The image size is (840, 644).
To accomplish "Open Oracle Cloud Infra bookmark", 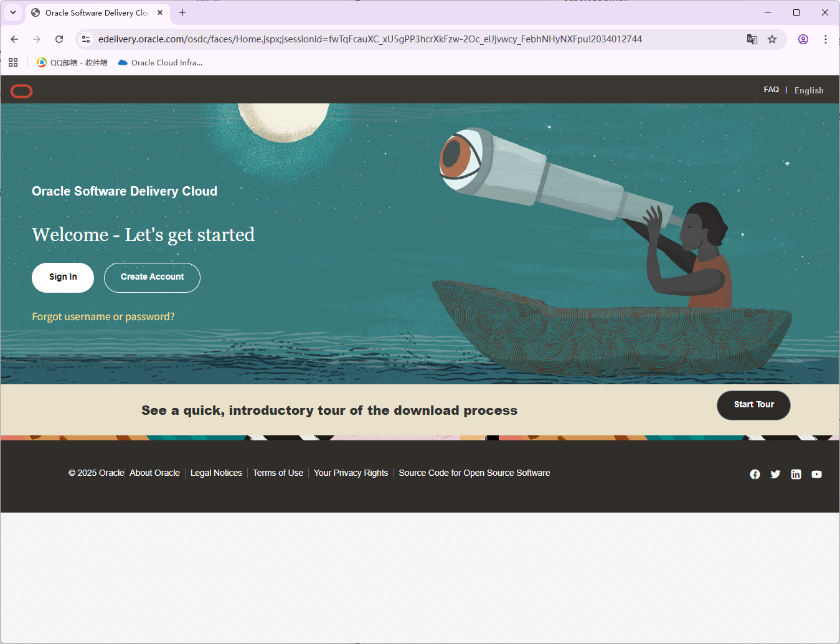I will click(161, 62).
